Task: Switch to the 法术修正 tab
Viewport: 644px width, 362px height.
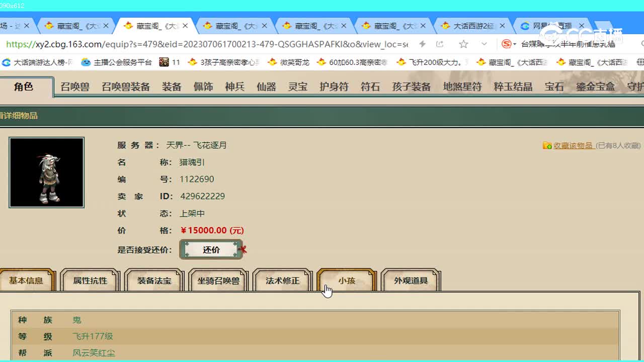Action: (x=282, y=281)
